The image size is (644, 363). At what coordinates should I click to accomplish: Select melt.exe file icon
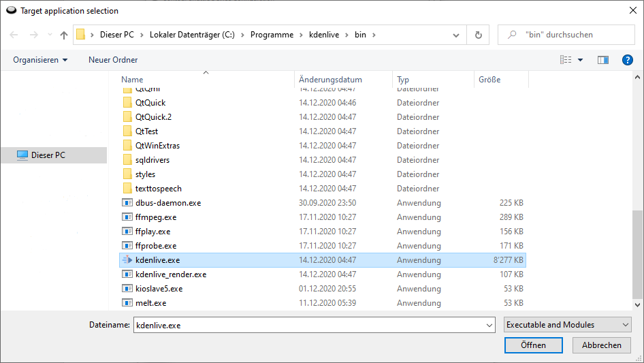tap(127, 303)
